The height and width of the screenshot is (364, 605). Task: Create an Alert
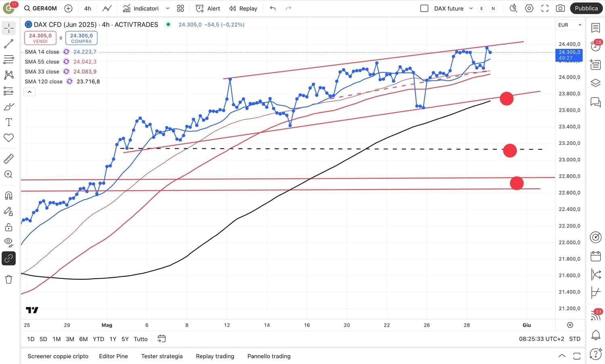coord(208,8)
